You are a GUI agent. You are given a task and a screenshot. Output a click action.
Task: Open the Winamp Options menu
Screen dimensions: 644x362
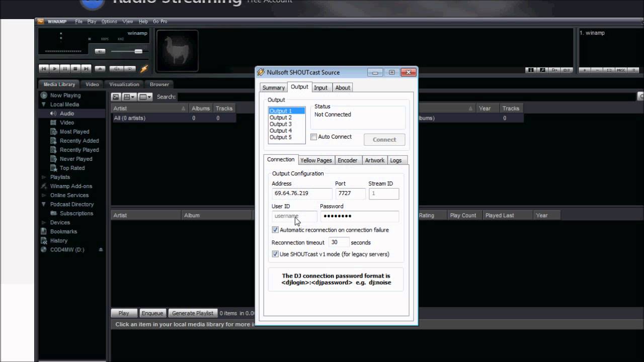pos(109,22)
